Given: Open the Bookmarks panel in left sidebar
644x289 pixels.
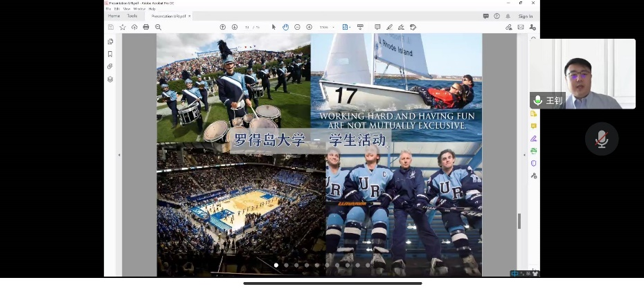Looking at the screenshot, I should point(110,54).
